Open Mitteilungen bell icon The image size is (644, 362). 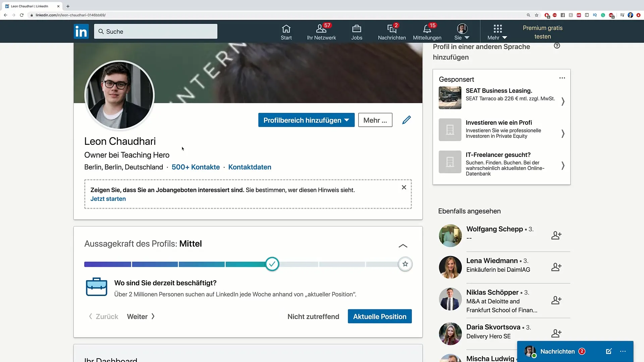point(427,32)
